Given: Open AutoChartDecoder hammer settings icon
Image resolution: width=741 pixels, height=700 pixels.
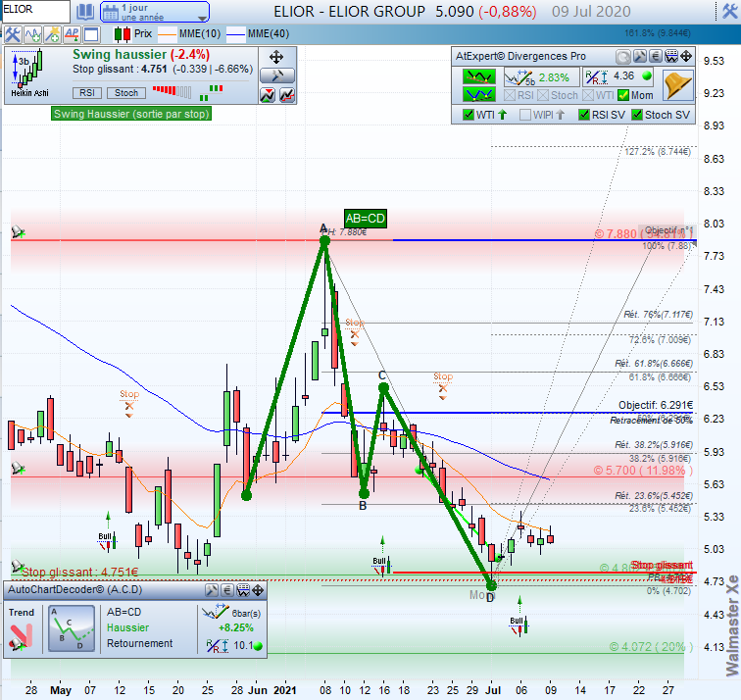Looking at the screenshot, I should (212, 590).
